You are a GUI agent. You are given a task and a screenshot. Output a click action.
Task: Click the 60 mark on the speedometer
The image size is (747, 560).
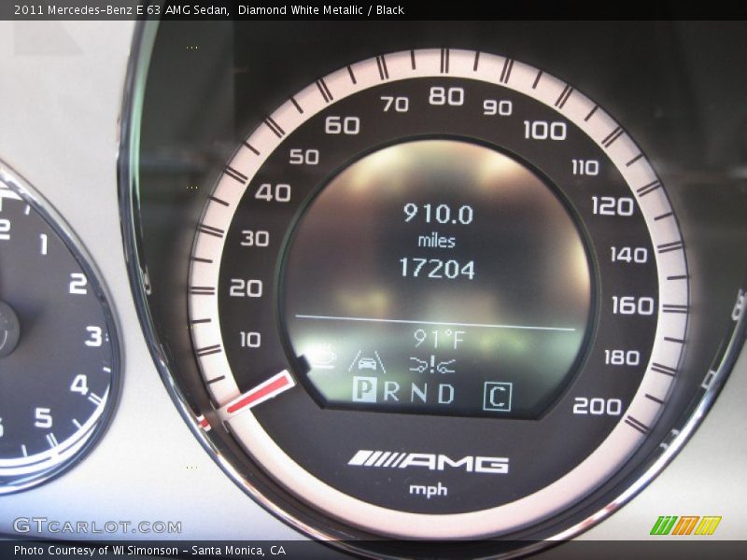click(x=342, y=126)
